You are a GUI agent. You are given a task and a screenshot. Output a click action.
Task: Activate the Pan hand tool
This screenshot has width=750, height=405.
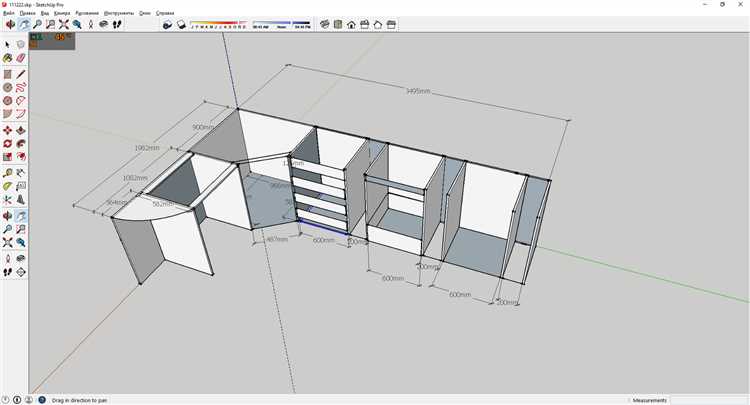pos(24,24)
